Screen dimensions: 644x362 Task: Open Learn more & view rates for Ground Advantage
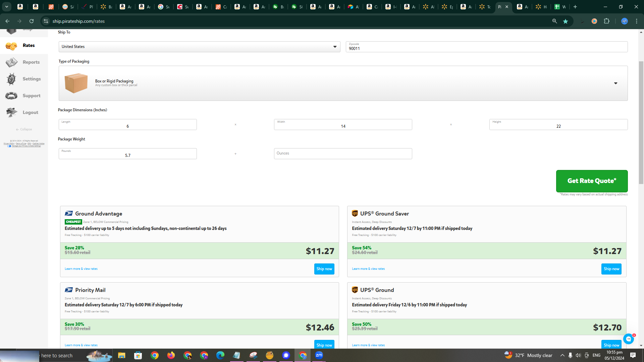(81, 269)
